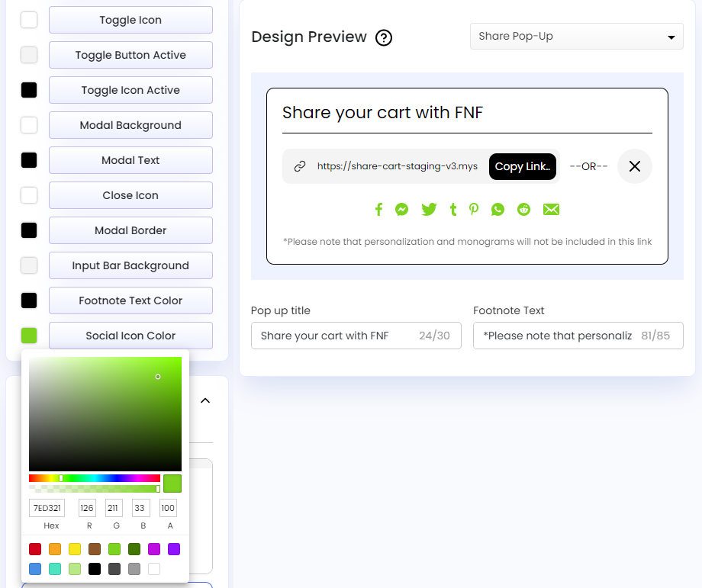702x588 pixels.
Task: Select the Messenger share icon
Action: click(x=402, y=209)
